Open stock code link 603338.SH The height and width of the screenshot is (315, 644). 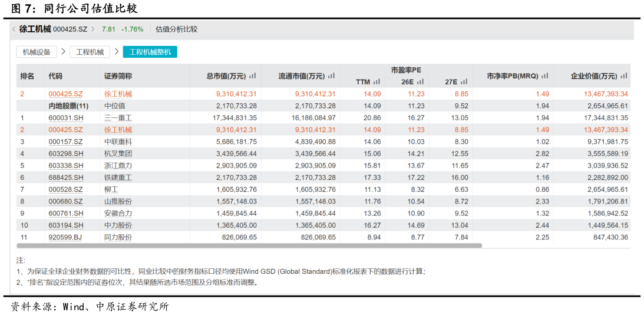(66, 165)
